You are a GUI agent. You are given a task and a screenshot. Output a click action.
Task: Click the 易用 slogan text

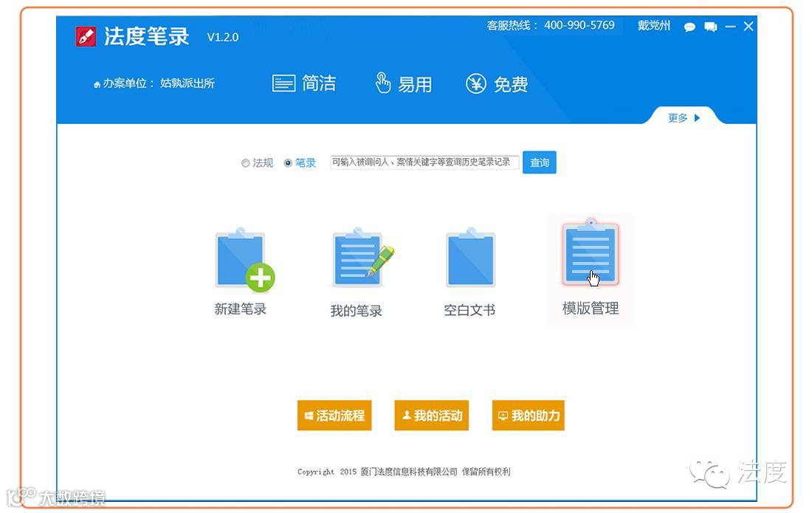[415, 84]
